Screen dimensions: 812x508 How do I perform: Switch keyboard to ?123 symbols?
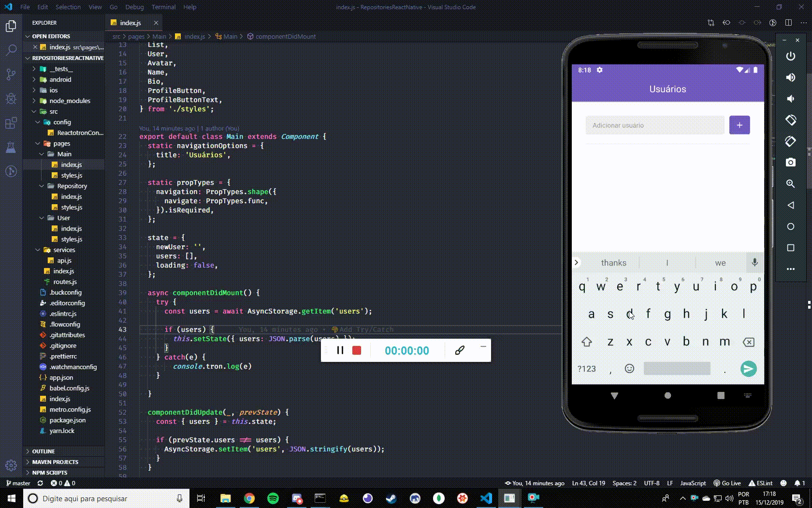click(587, 369)
